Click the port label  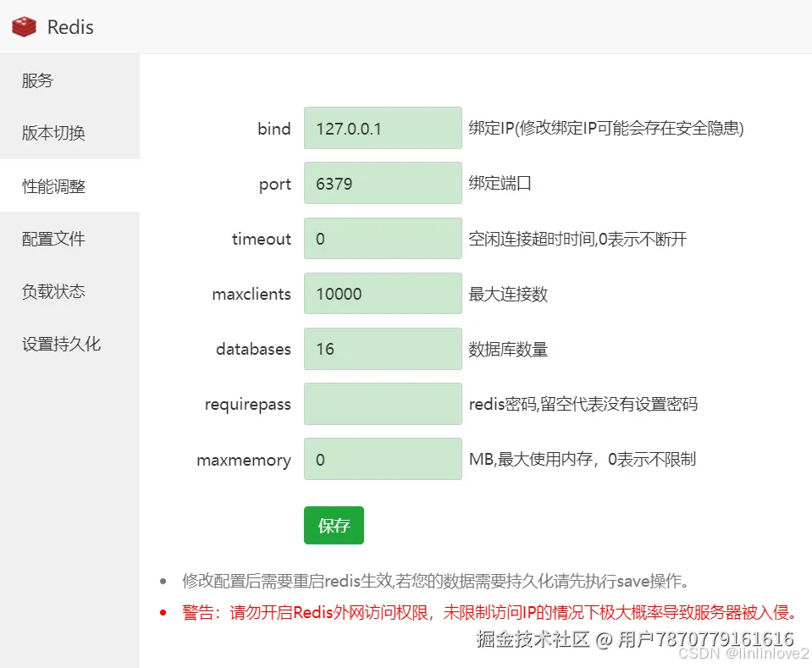pos(275,185)
